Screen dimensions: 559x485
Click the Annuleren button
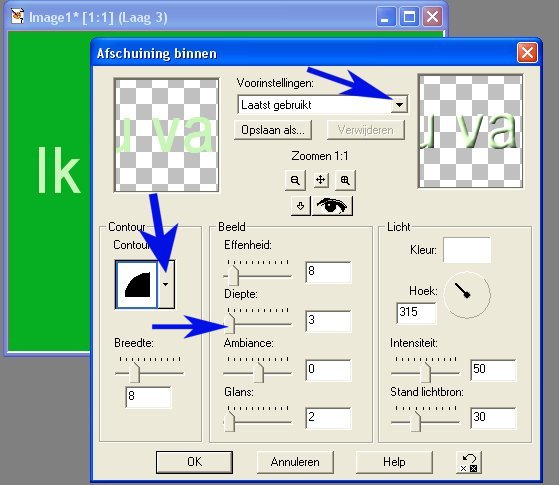(295, 462)
